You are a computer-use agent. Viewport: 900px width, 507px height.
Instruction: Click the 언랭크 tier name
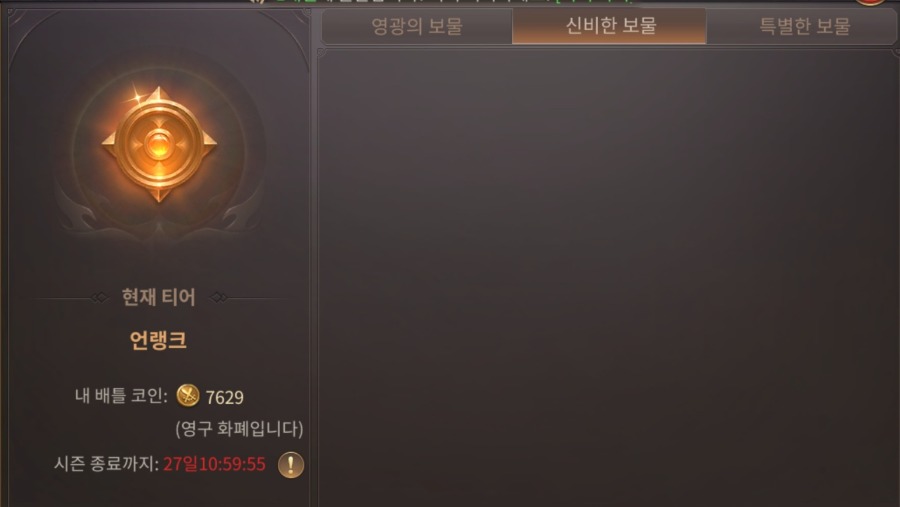click(x=158, y=340)
